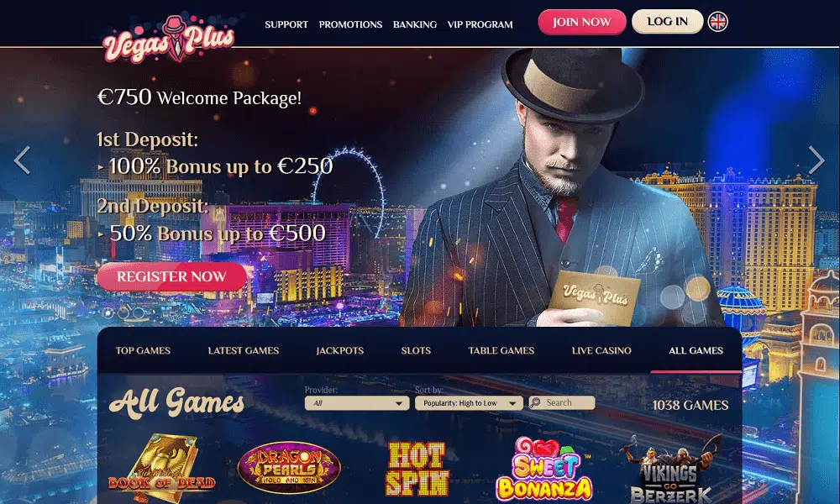Image resolution: width=840 pixels, height=504 pixels.
Task: Click the Vegas Plus logo
Action: [169, 39]
